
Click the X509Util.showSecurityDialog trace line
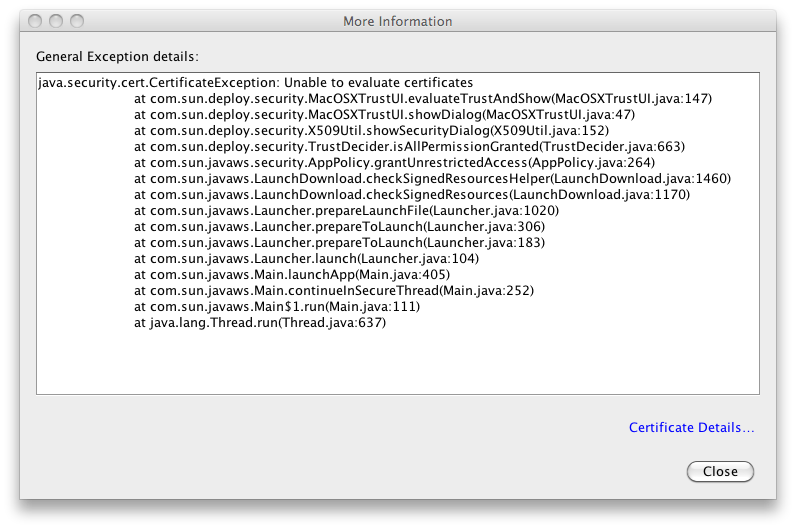tap(371, 130)
